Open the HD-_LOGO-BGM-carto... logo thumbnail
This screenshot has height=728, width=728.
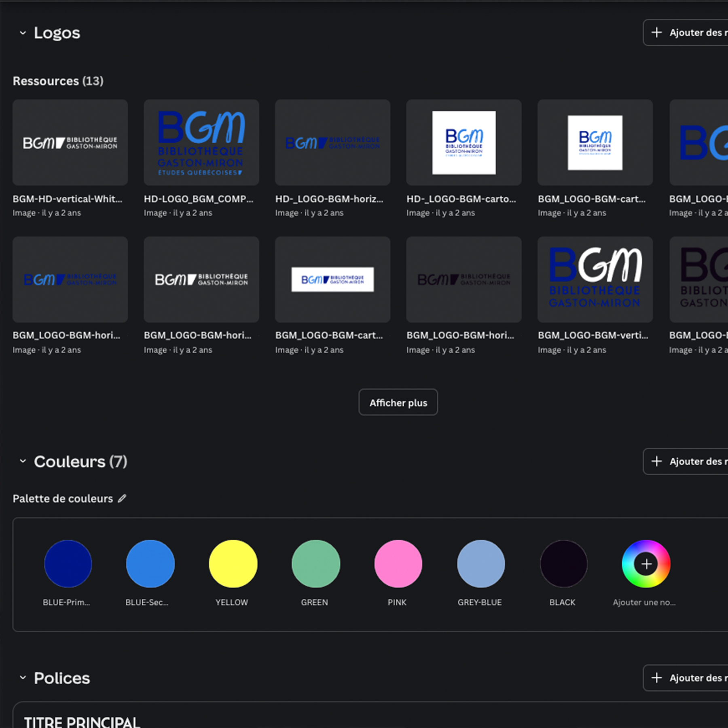(x=464, y=142)
